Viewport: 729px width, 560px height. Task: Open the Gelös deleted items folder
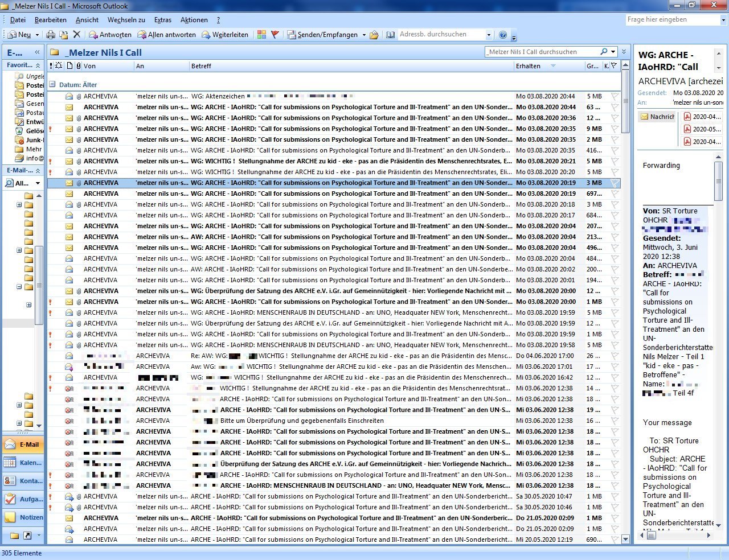tap(30, 131)
